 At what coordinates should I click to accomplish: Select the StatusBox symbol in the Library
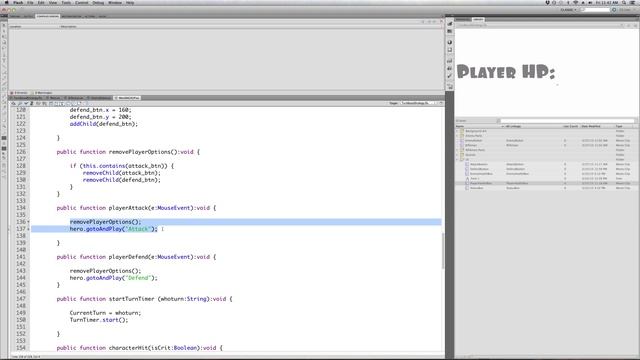[476, 188]
